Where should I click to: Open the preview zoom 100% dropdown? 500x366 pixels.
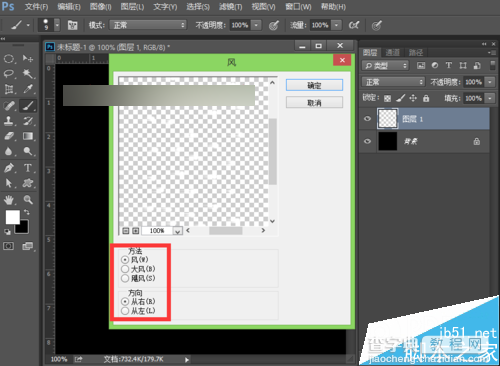point(178,231)
